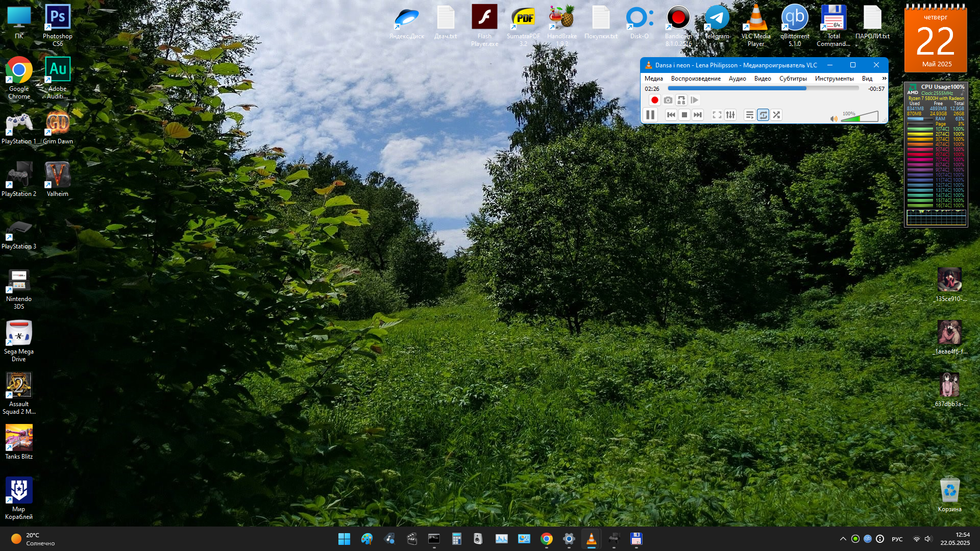Toggle the A-B loop button
980x551 pixels.
tap(681, 101)
